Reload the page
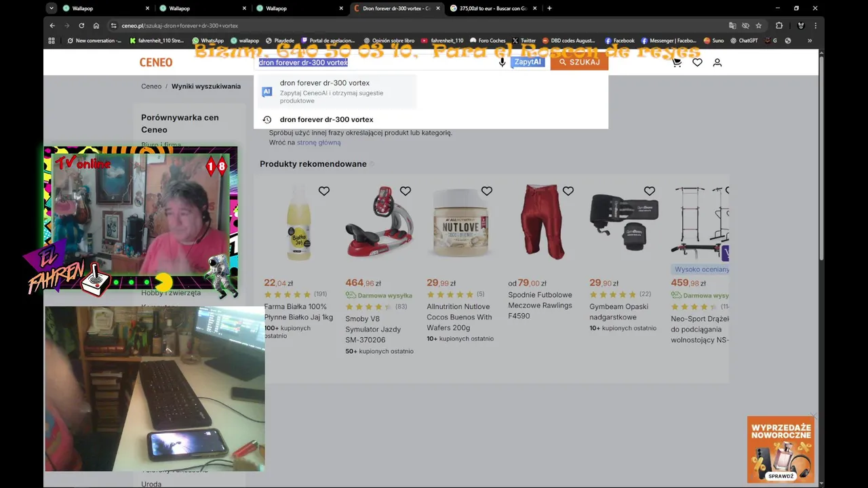 pos(81,26)
